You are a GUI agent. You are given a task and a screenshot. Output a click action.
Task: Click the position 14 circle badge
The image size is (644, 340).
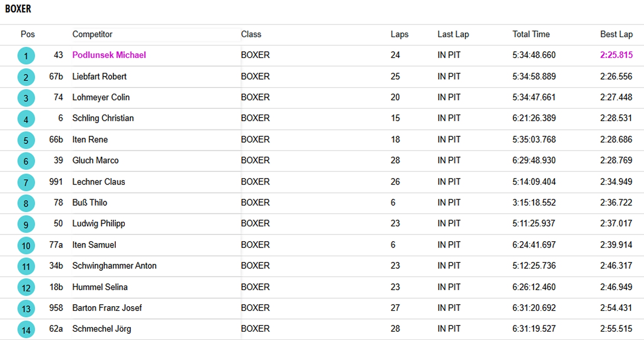pos(26,330)
